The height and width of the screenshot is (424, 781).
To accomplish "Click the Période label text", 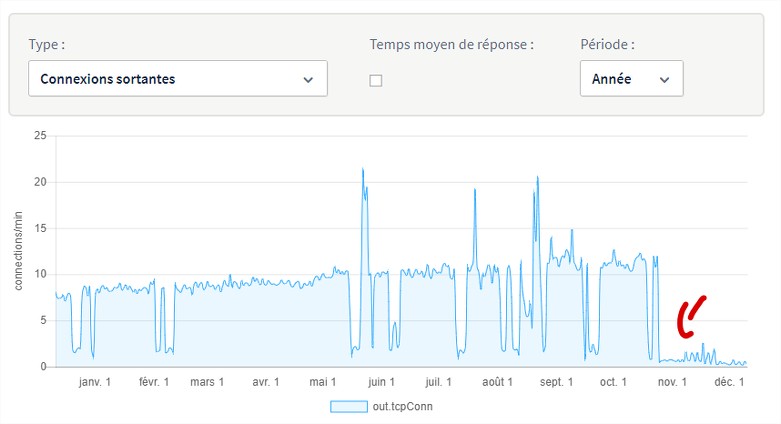I will tap(607, 44).
